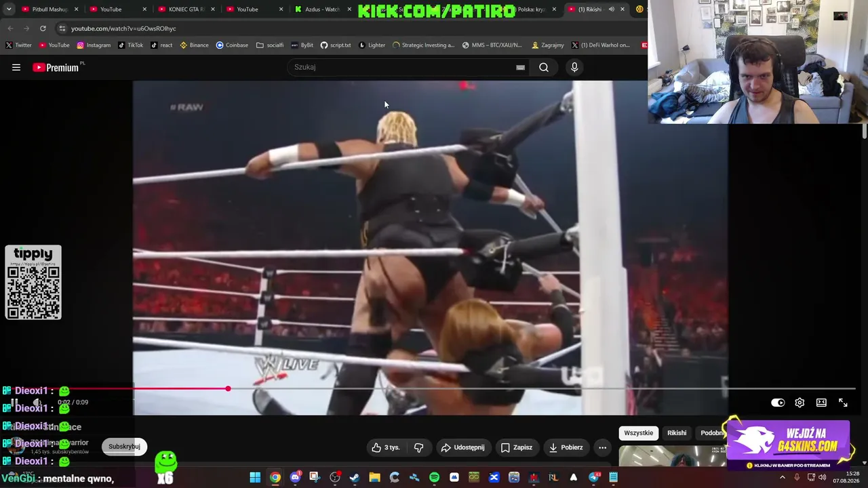Viewport: 868px width, 488px height.
Task: Open the on-screen keyboard in the search box
Action: coord(520,67)
